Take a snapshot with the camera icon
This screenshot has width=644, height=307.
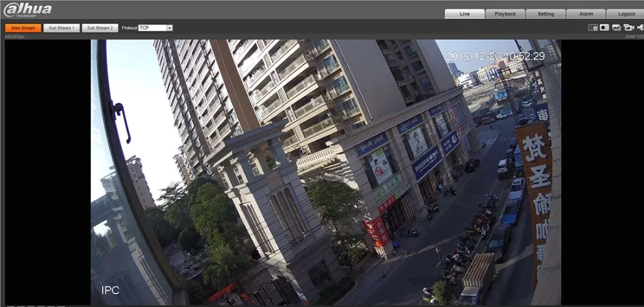pos(604,28)
